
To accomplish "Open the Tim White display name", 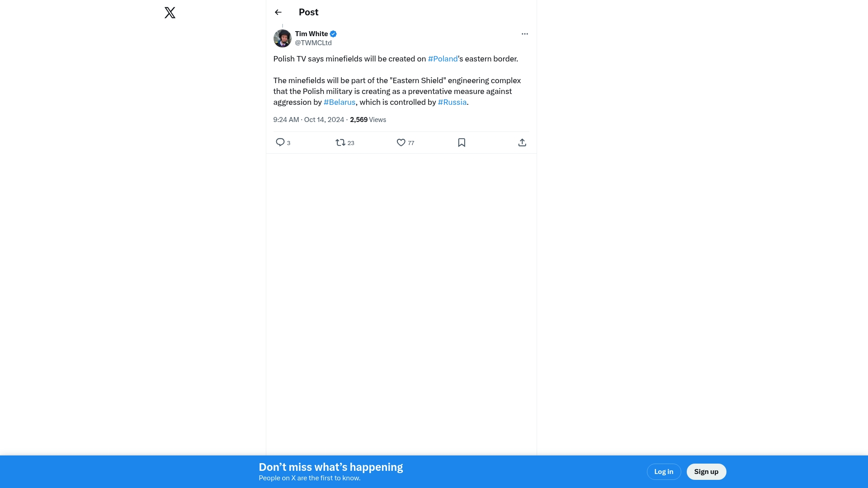I will [311, 34].
